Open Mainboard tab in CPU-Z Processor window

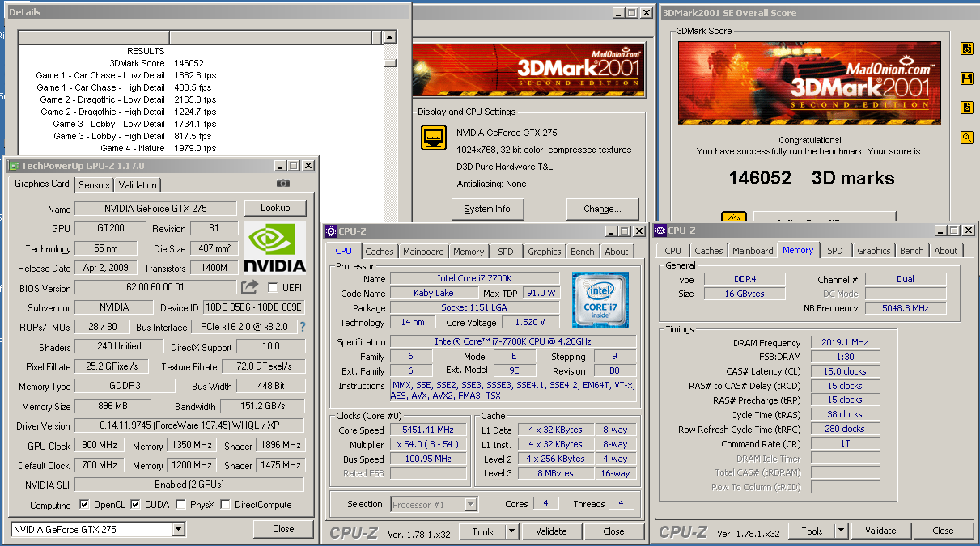[x=423, y=252]
